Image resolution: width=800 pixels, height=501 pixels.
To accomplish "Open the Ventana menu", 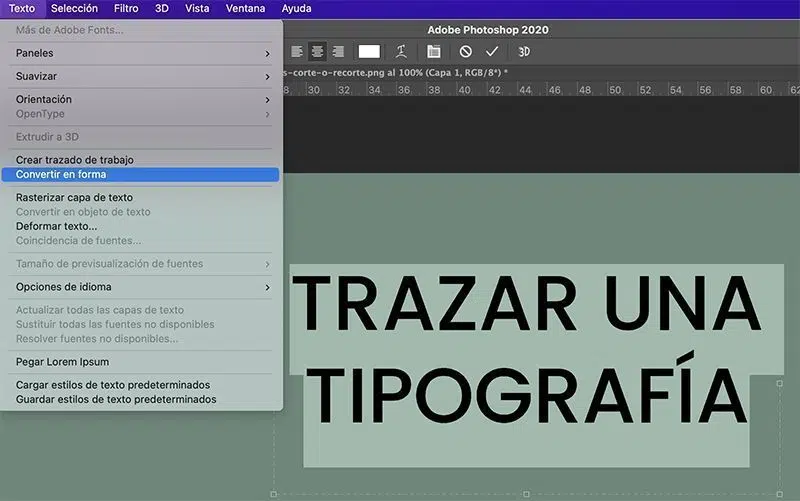I will pos(245,9).
